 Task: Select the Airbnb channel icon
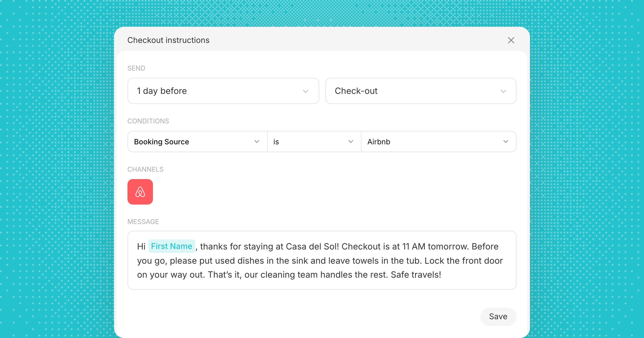coord(140,192)
